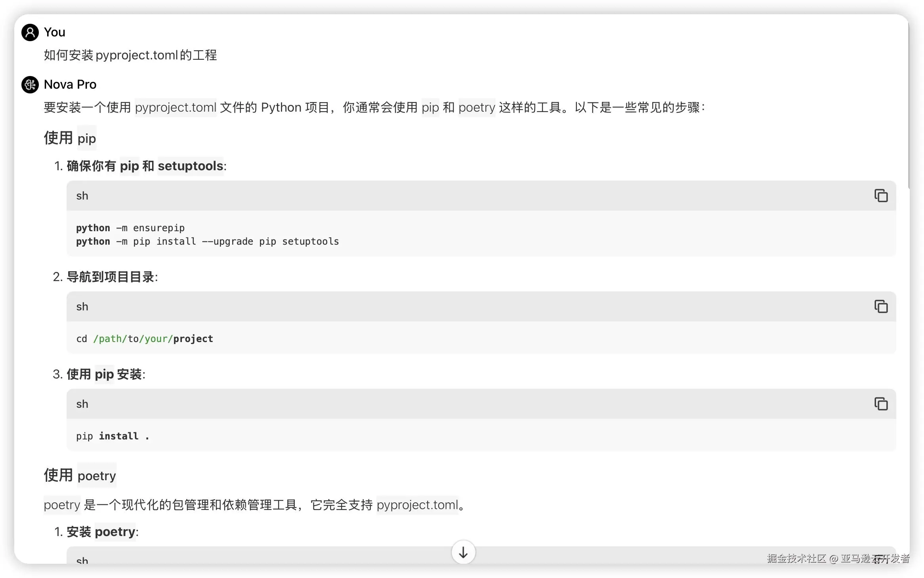The width and height of the screenshot is (924, 578).
Task: Copy the pip install code block
Action: click(881, 404)
